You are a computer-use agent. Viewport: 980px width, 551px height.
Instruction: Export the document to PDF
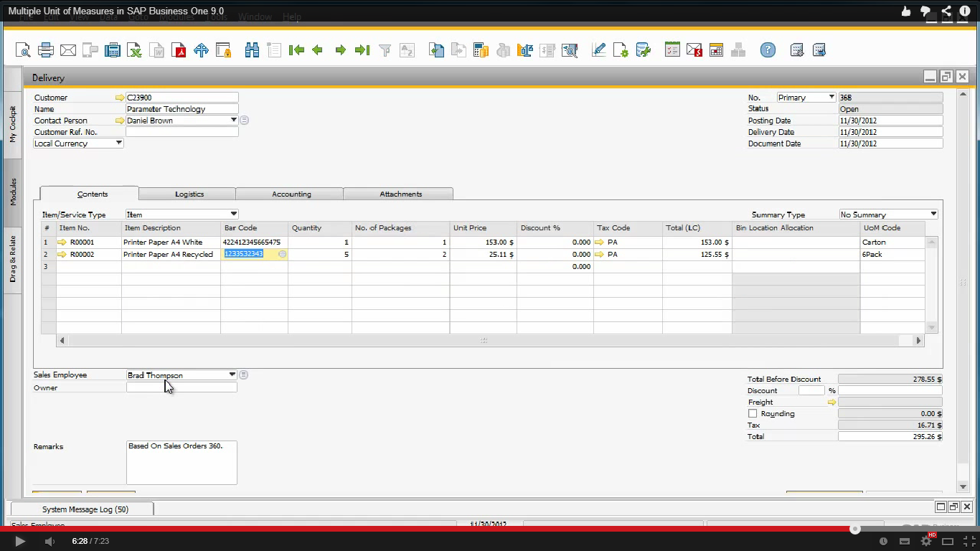pos(179,50)
